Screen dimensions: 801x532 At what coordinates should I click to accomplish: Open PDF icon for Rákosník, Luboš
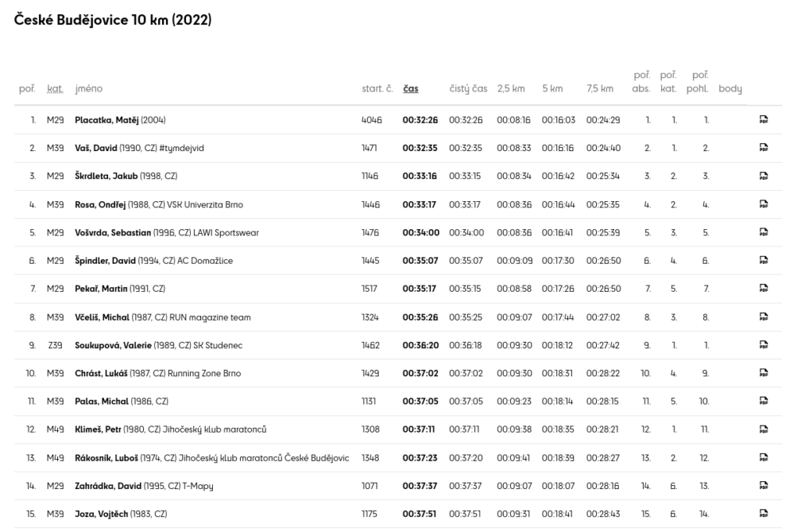763,458
